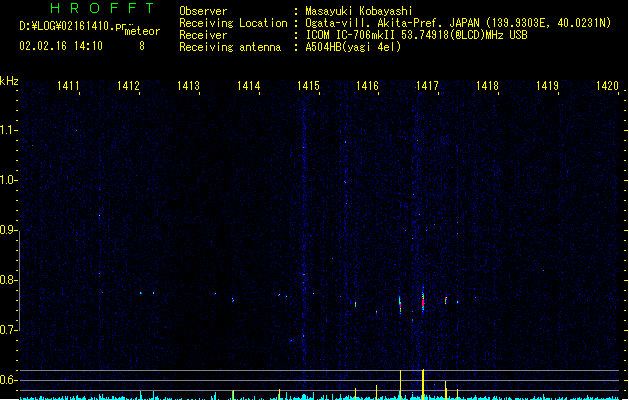Image resolution: width=629 pixels, height=400 pixels.
Task: Click the HROFFT title text
Action: point(102,8)
